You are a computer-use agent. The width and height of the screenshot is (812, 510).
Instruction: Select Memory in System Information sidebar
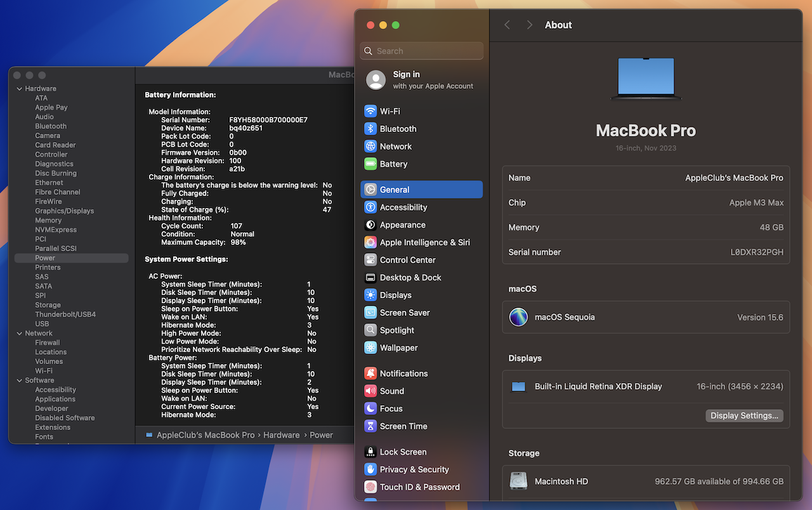[x=48, y=220]
